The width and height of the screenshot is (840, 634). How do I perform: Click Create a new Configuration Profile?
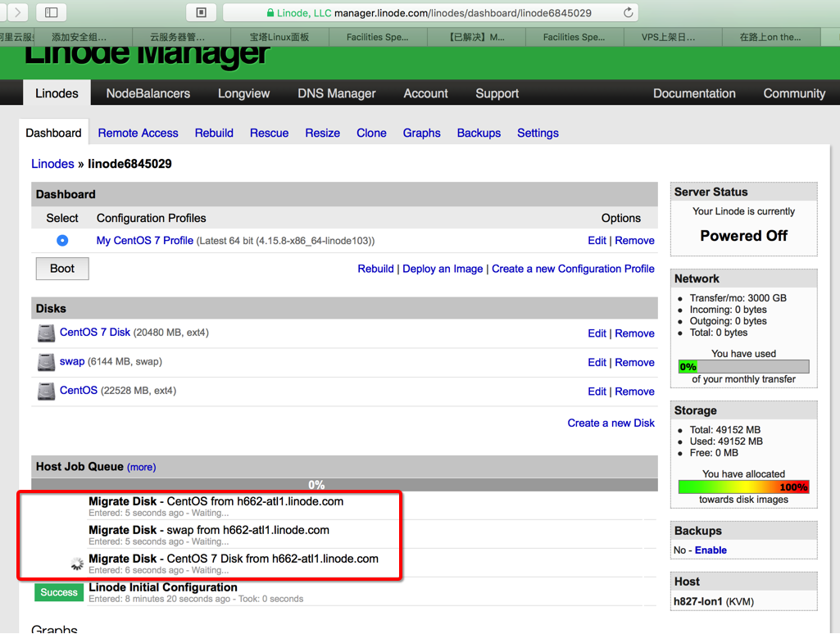[573, 269]
